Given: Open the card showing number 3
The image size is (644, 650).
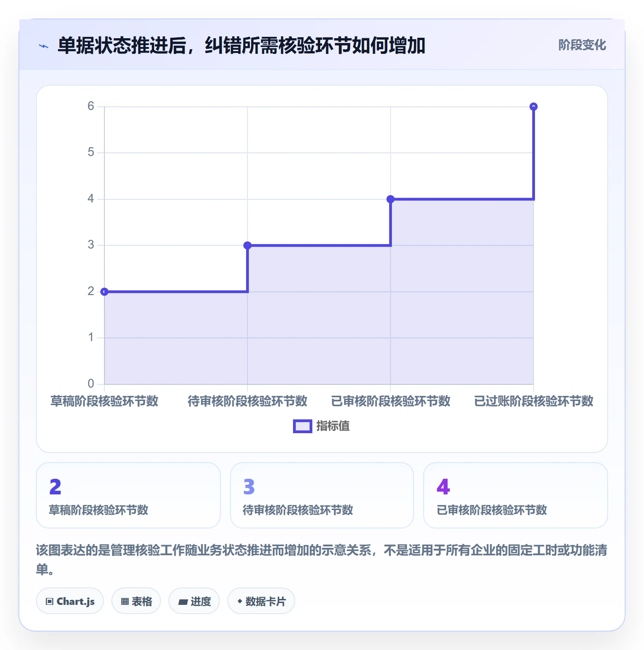Looking at the screenshot, I should tap(322, 495).
